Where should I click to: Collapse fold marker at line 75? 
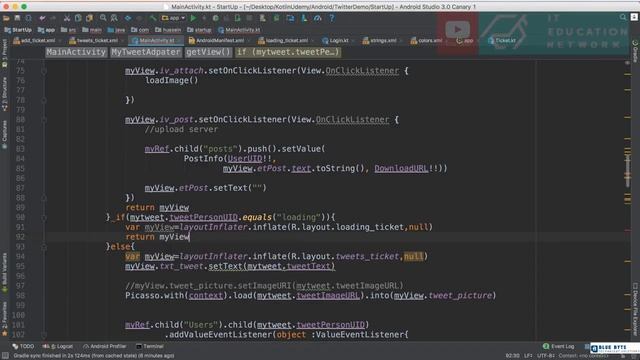tap(44, 71)
